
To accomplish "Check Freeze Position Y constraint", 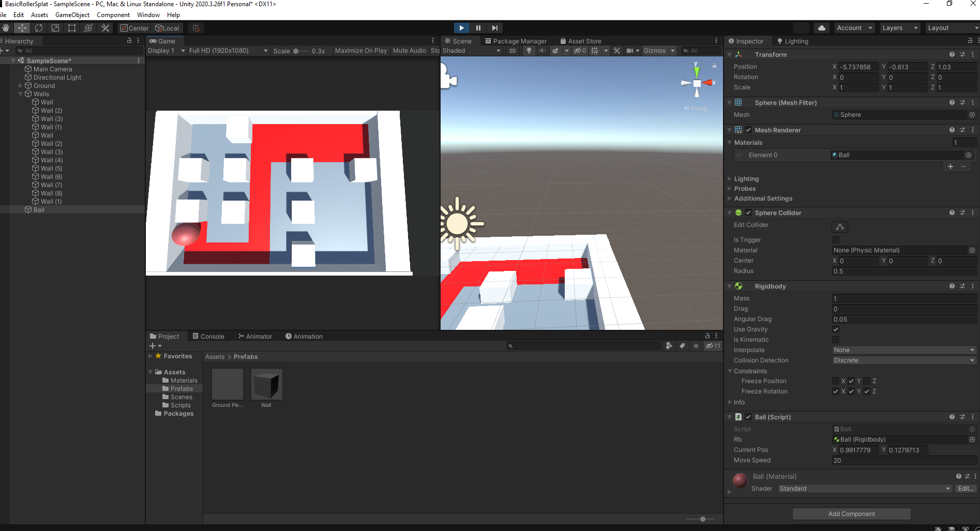I will 850,381.
